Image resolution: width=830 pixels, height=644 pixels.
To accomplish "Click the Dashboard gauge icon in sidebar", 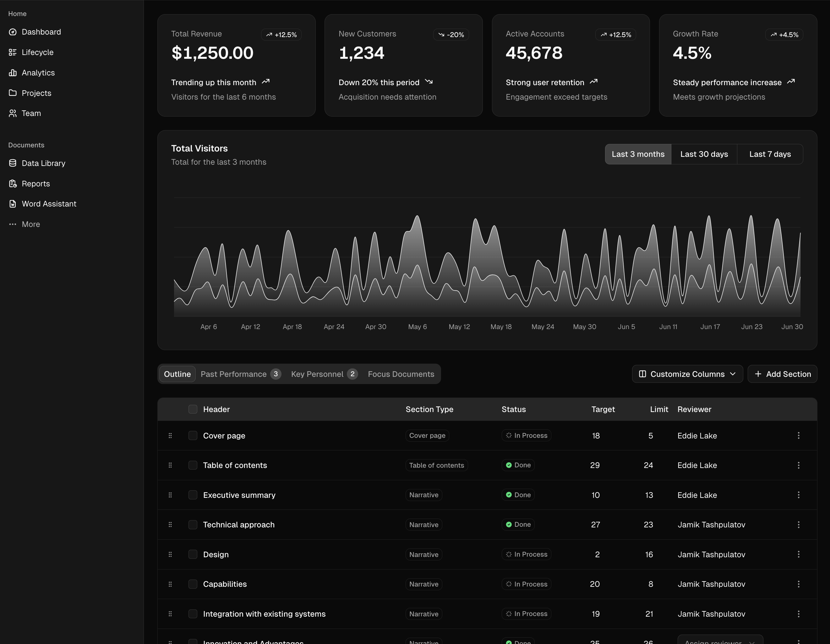I will [x=13, y=32].
